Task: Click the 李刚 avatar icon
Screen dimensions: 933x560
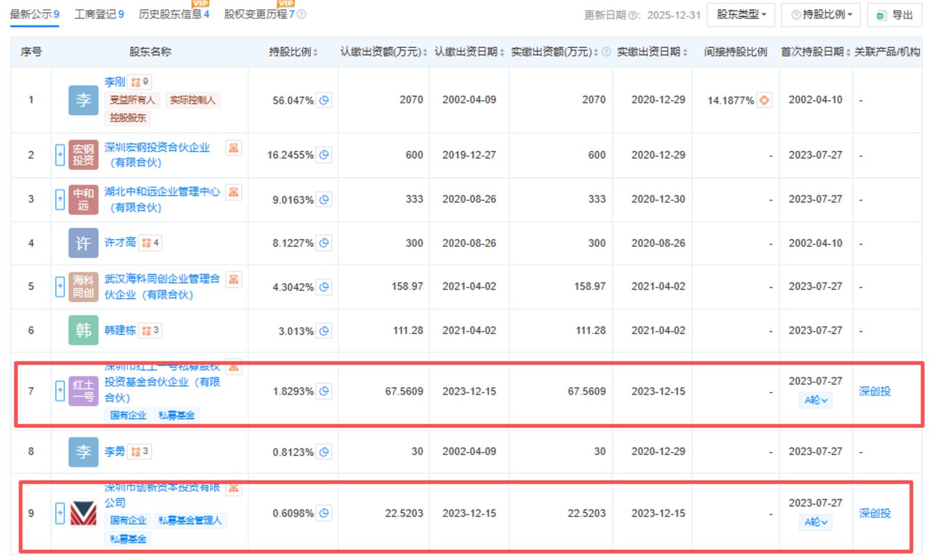Action: click(x=83, y=100)
